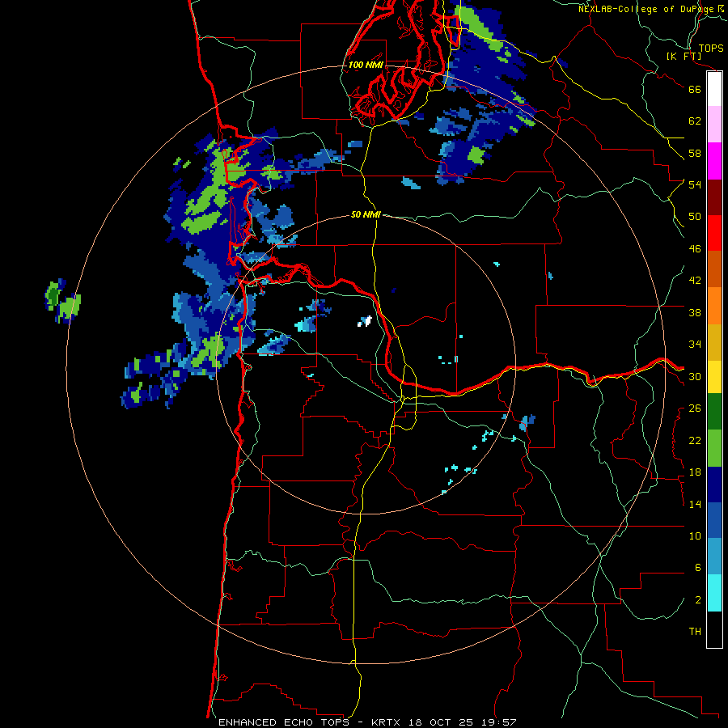
Task: Click the "[K FT]" units label
Action: (x=684, y=57)
